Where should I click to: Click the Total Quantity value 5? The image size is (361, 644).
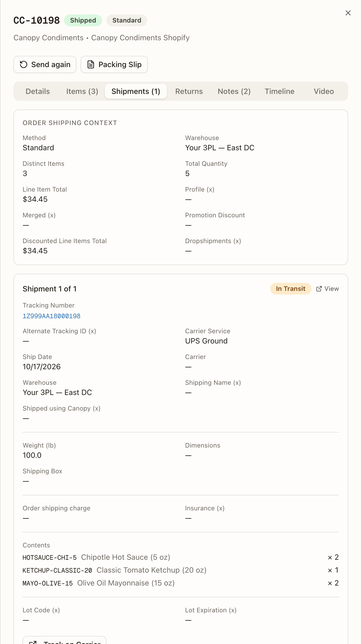tap(187, 173)
